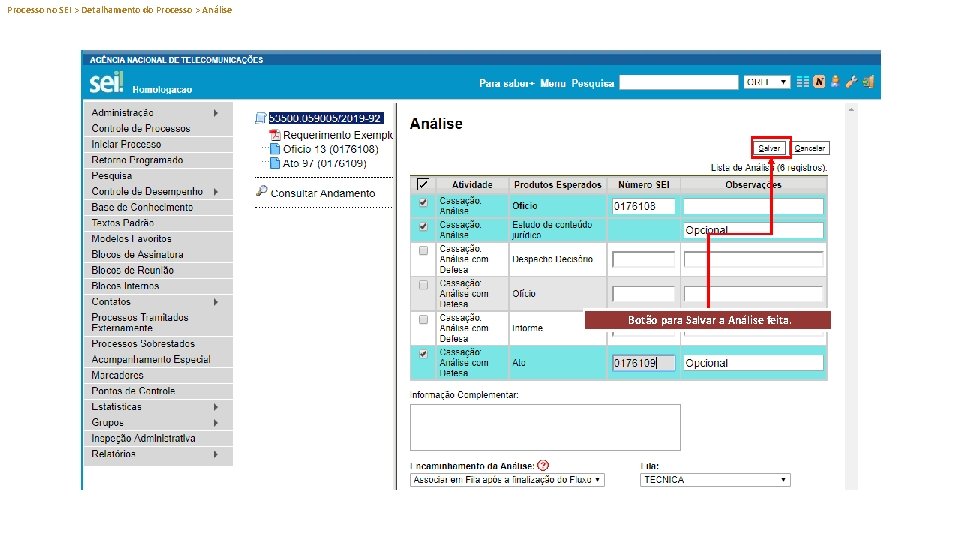Expand the Administração submenu arrow

click(216, 113)
